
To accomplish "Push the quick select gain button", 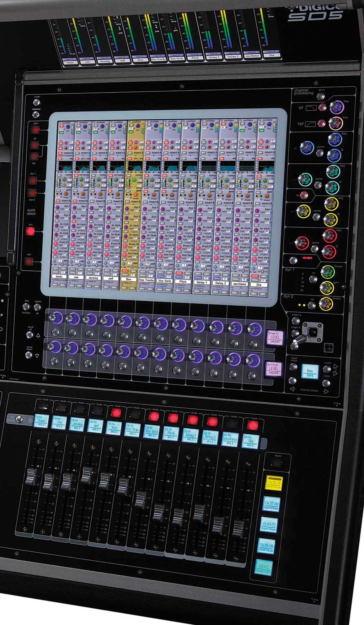I will point(35,129).
